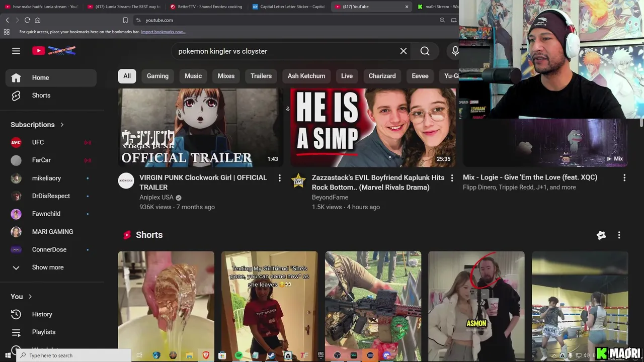Select the Music filter chip
This screenshot has width=644, height=362.
[x=193, y=76]
